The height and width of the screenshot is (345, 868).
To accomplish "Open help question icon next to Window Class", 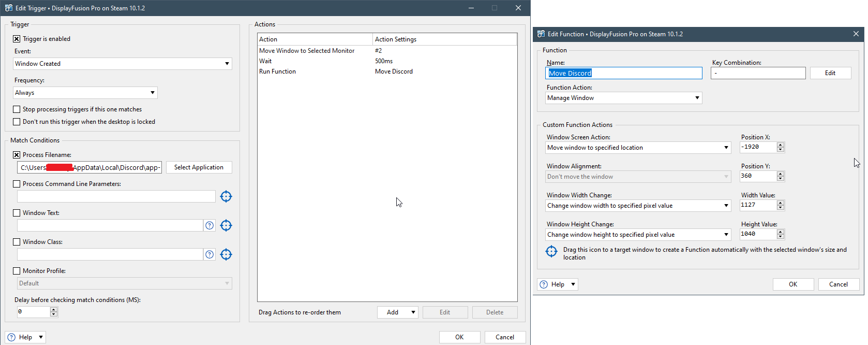I will tap(209, 254).
